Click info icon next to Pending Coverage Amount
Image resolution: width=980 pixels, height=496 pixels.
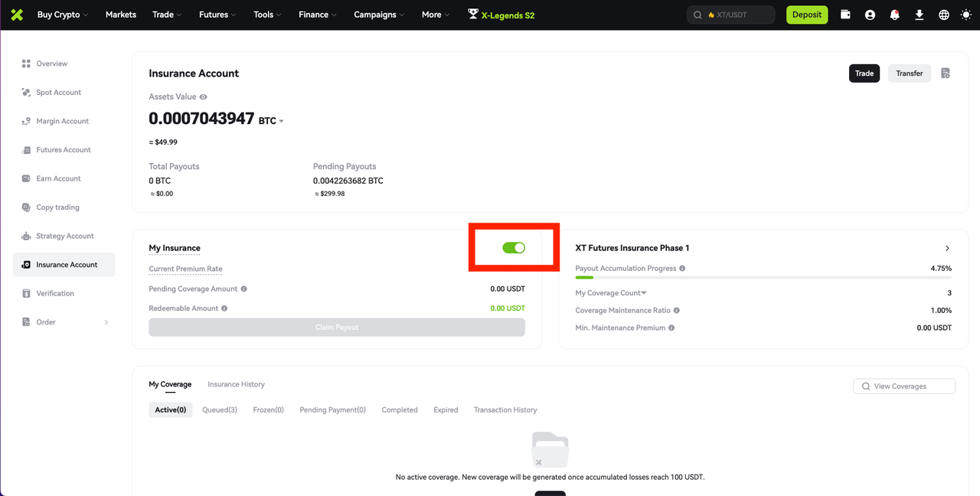click(x=243, y=289)
